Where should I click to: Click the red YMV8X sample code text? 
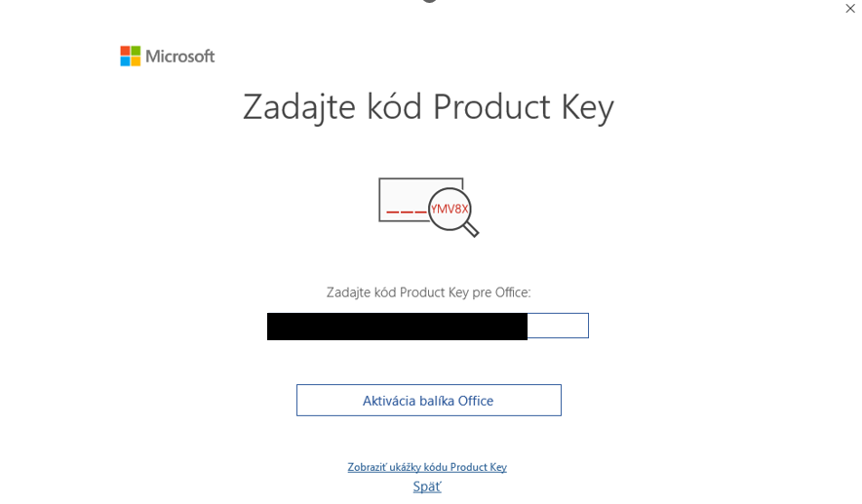(x=450, y=209)
